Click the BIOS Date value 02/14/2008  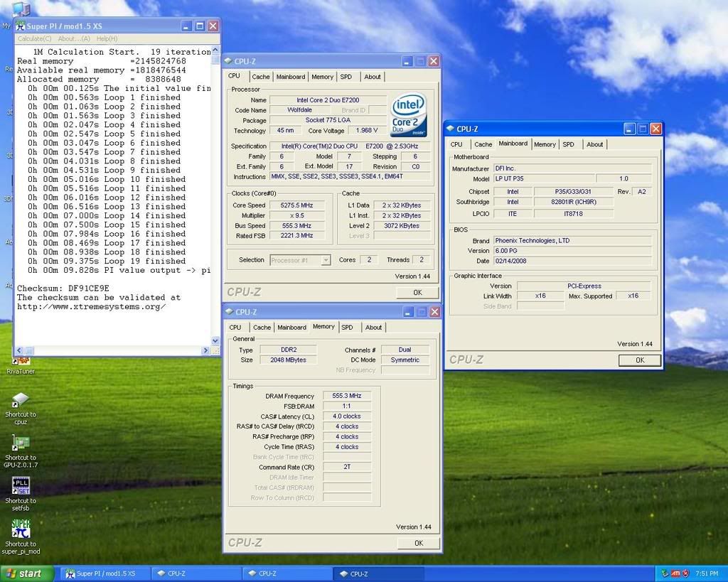(x=572, y=261)
